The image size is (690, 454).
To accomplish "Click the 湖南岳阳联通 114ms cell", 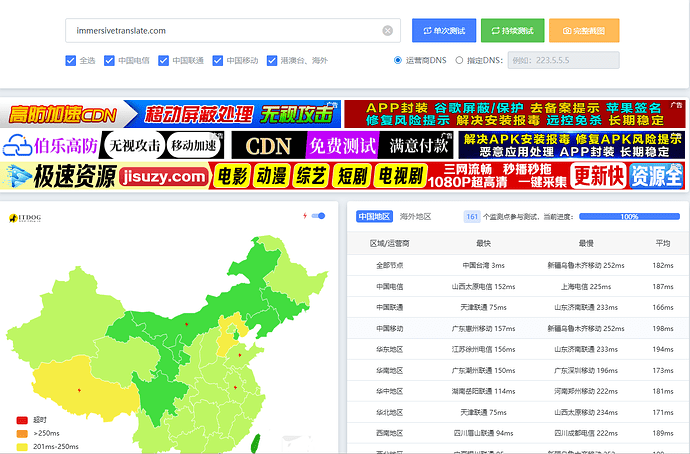I will click(483, 391).
